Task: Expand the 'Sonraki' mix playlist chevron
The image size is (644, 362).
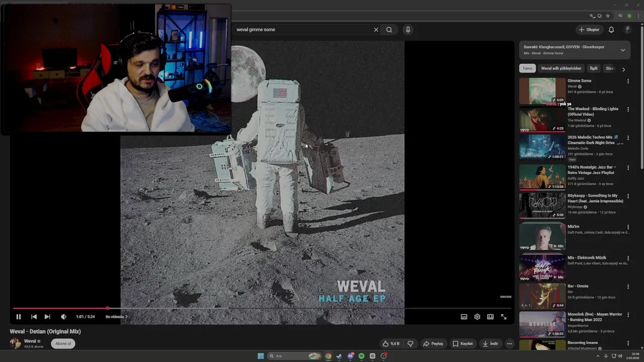Action: (x=623, y=50)
